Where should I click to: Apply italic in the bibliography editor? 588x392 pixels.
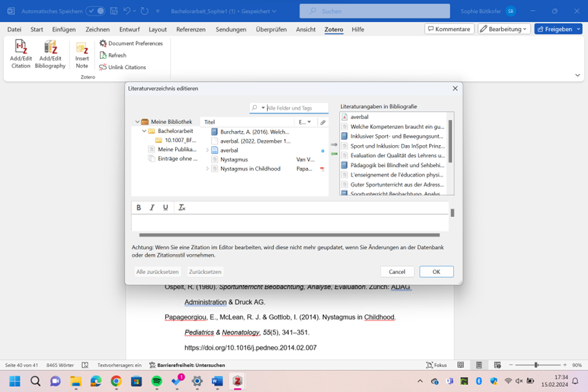pyautogui.click(x=152, y=207)
